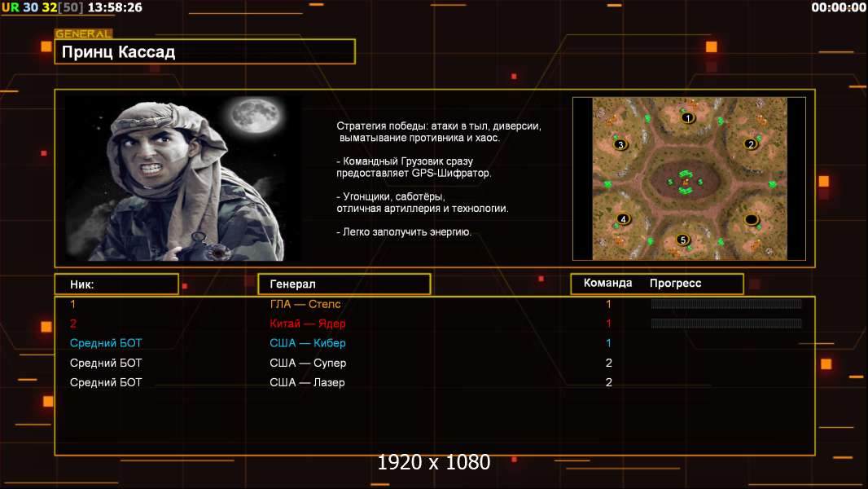Select start position 2 marker on map
Image resolution: width=868 pixels, height=489 pixels.
pos(751,144)
